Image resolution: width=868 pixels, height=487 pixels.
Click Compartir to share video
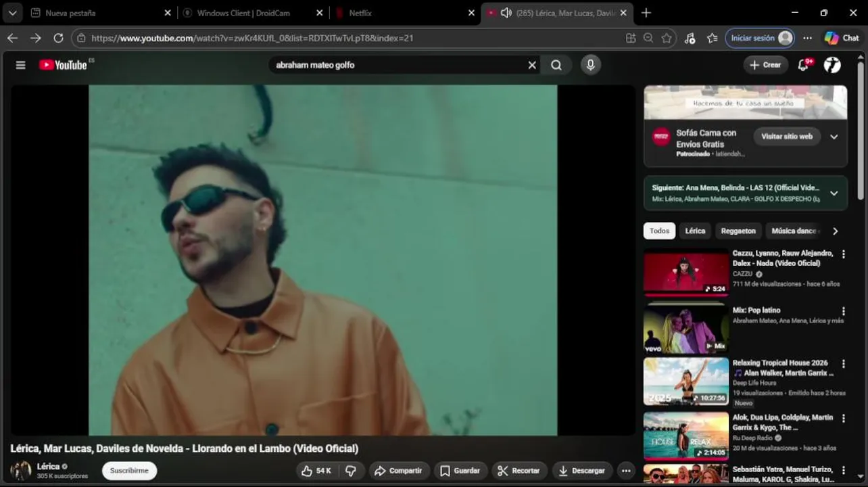(398, 471)
